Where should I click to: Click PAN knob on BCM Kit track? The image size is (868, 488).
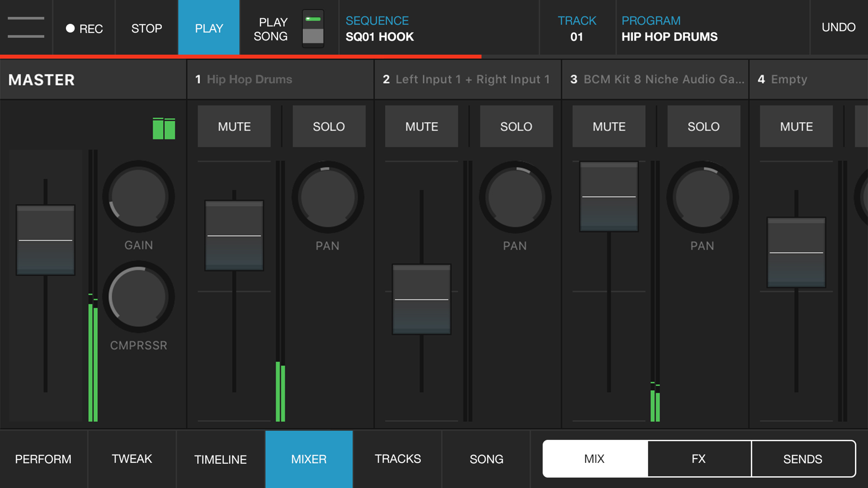coord(702,197)
